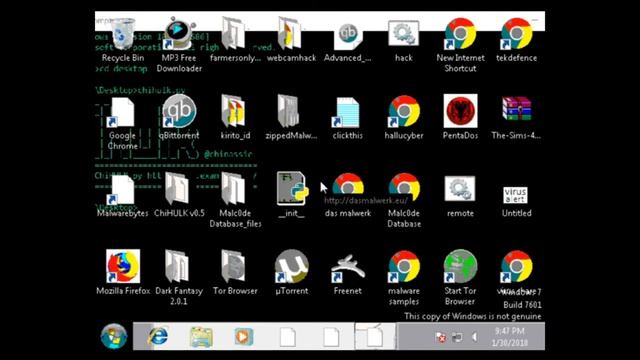Launch the Malwarebytes desktop shortcut

122,190
